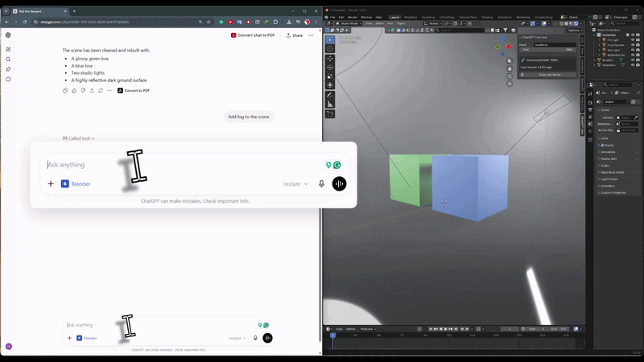Switch to the Modeling workspace tab
The image size is (644, 362).
[411, 17]
